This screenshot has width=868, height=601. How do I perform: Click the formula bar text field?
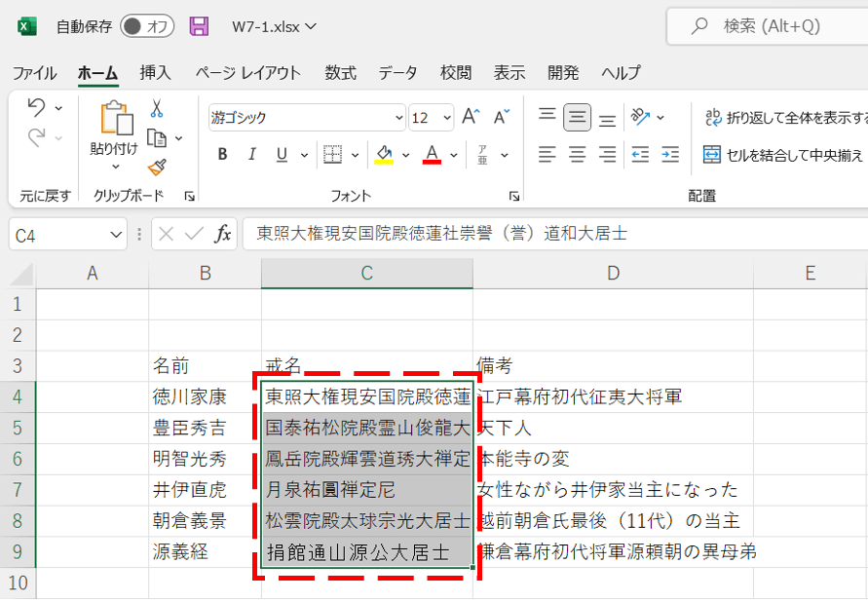(x=555, y=234)
